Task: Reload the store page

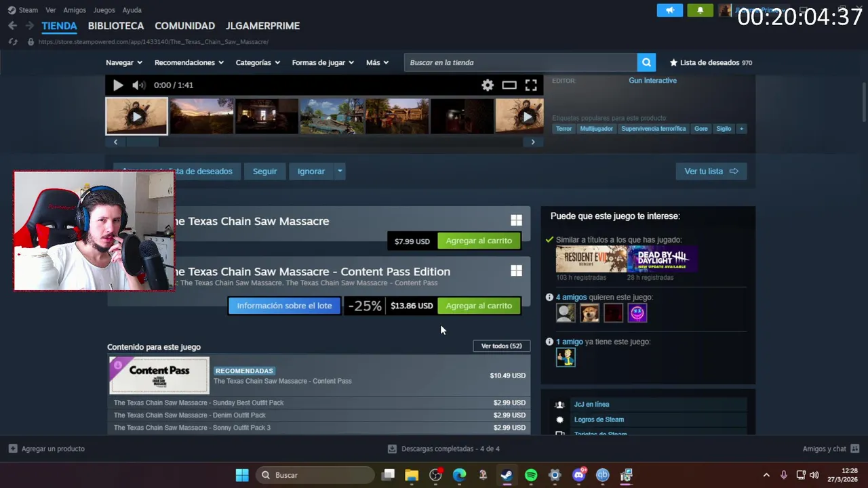Action: coord(13,42)
